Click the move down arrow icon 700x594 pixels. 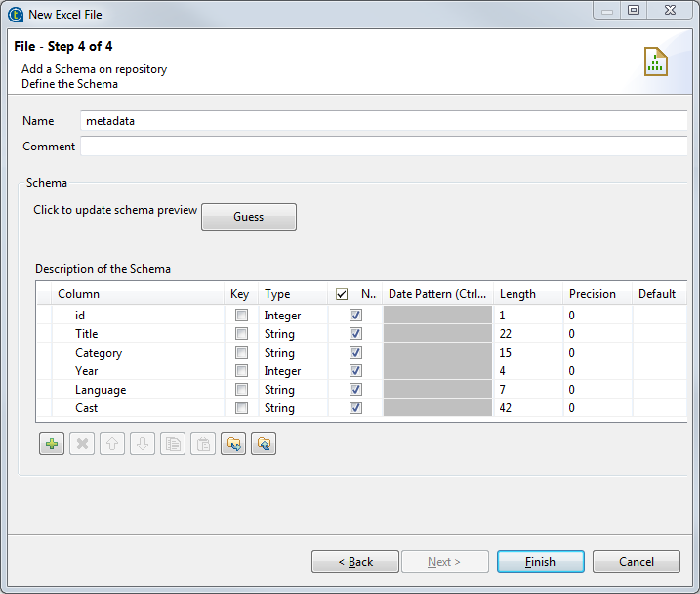[x=143, y=444]
